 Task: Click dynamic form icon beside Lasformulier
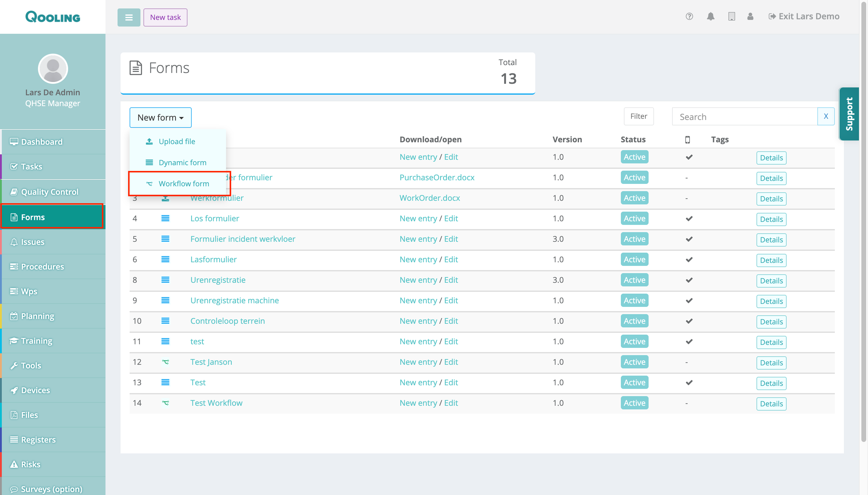tap(165, 259)
